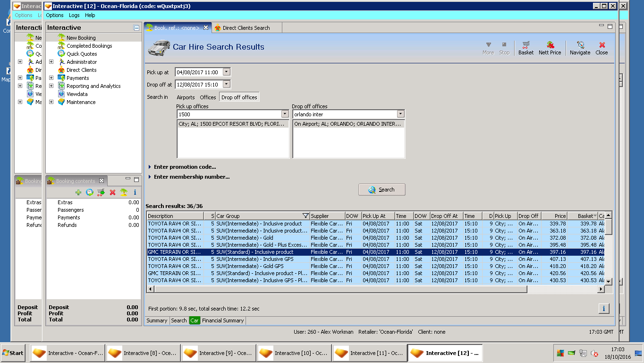Select the result row priced 339.78
Screen dimensions: 644x363
(x=376, y=224)
